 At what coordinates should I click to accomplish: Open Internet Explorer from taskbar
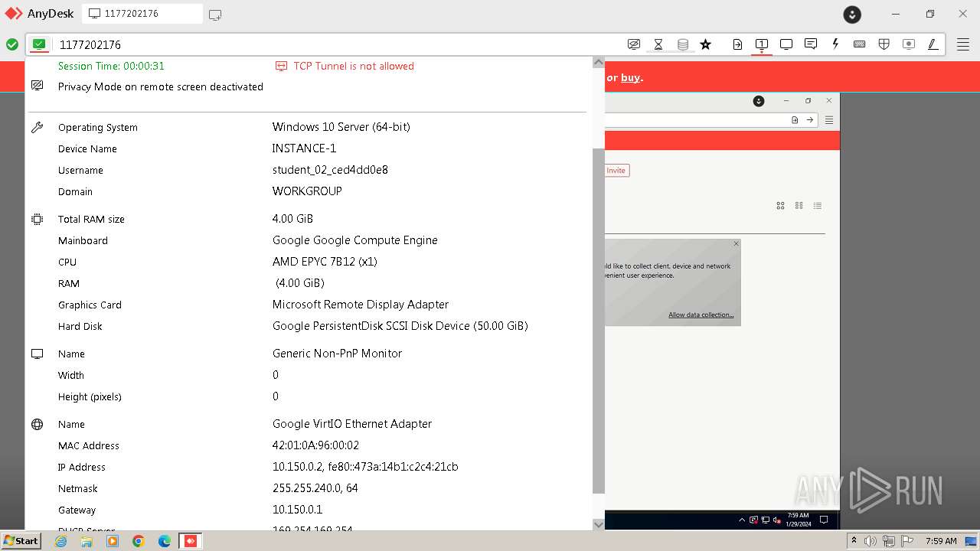coord(61,541)
